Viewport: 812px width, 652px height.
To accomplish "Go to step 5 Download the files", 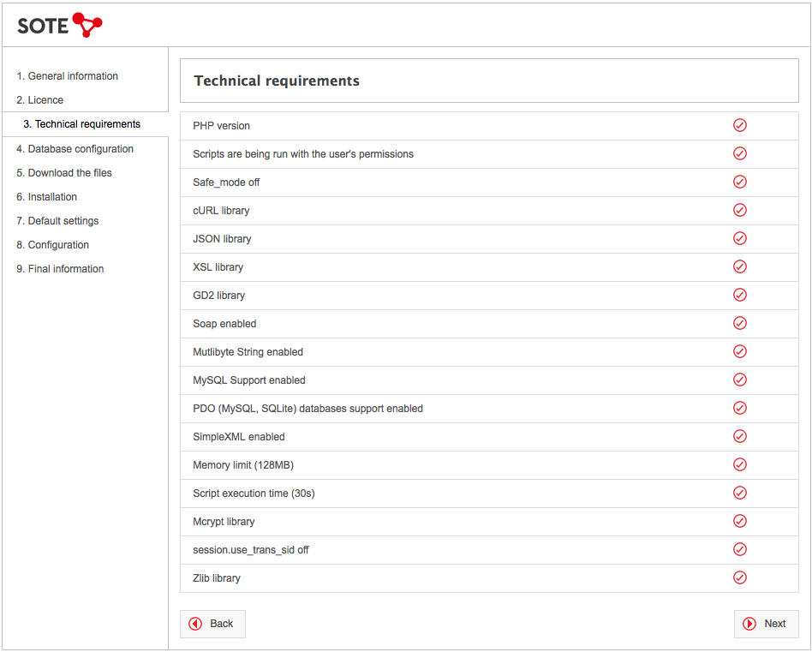I will (x=64, y=173).
